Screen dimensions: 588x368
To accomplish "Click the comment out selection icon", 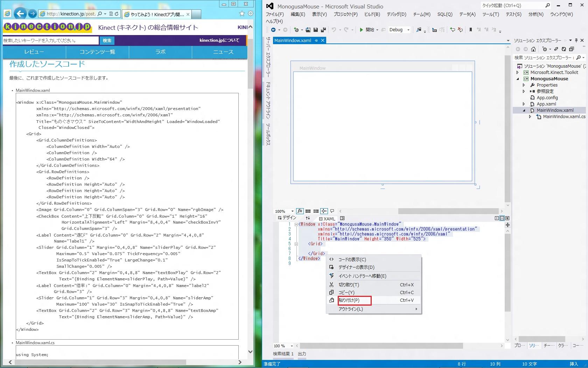I will [x=453, y=30].
